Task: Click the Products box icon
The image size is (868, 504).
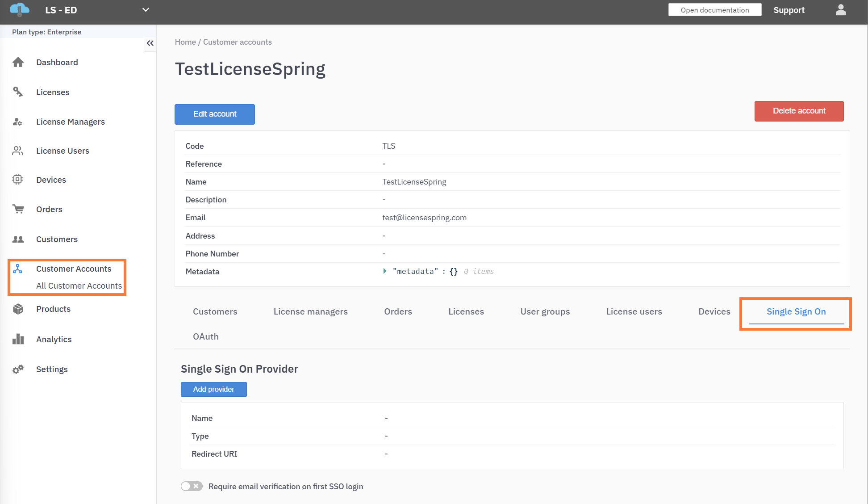Action: (x=18, y=309)
